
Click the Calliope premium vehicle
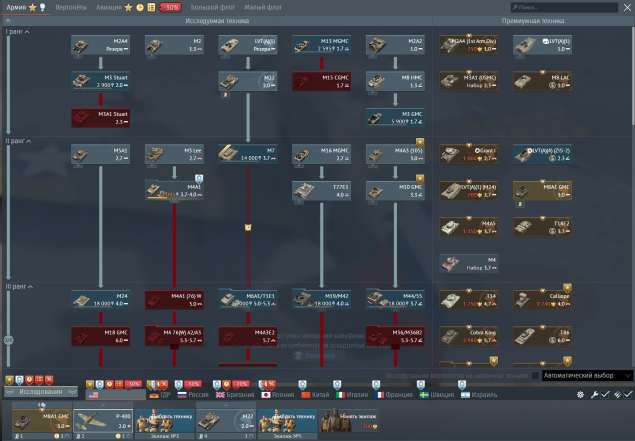[542, 300]
